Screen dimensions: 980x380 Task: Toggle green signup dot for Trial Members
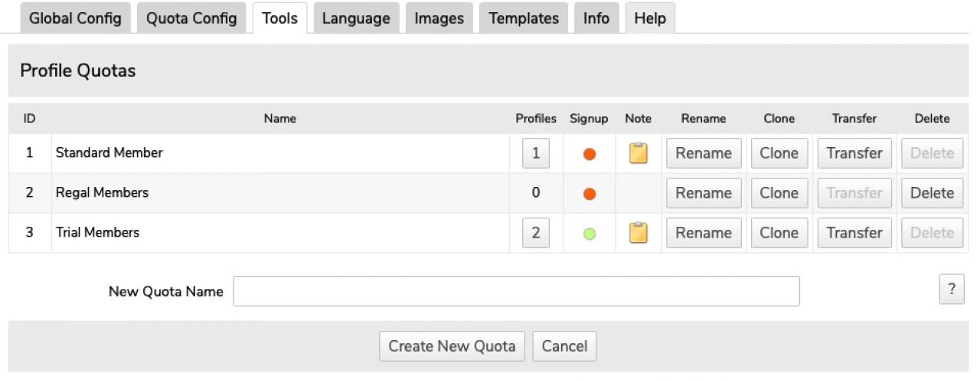(x=589, y=234)
